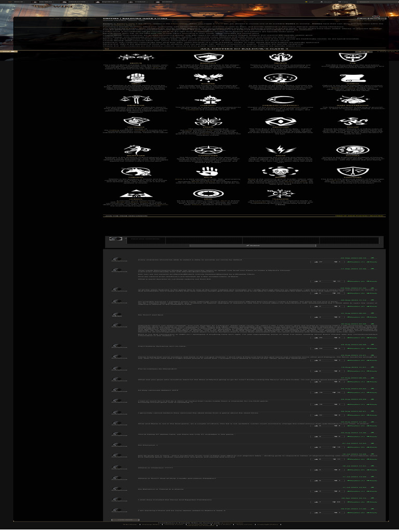The width and height of the screenshot is (399, 532).
Task: Click Laduguer's broken arrow shield symbol
Action: point(353,171)
